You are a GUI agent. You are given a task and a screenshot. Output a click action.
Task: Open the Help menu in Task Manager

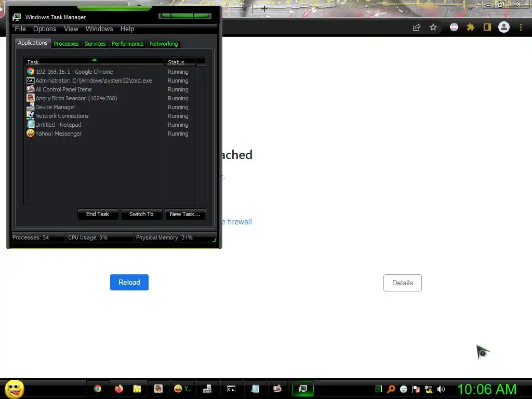[x=127, y=29]
